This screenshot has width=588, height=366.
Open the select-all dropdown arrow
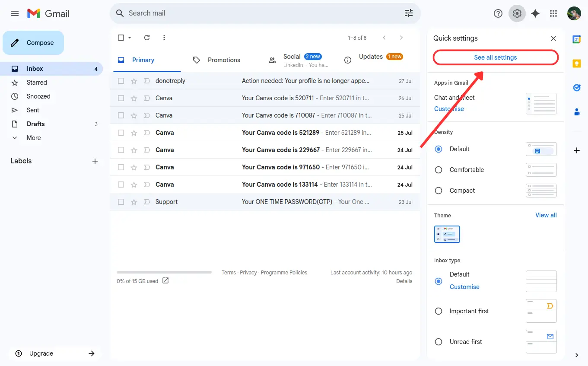click(x=130, y=38)
